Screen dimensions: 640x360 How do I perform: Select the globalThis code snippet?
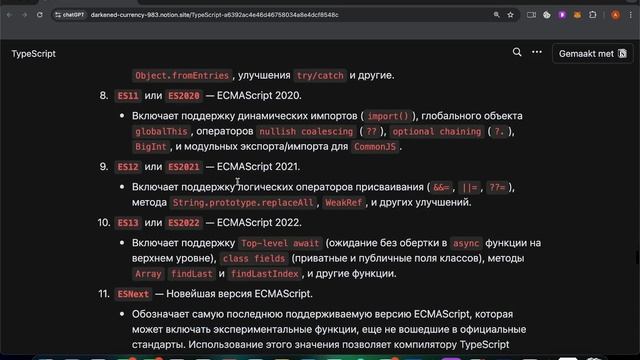click(x=161, y=131)
